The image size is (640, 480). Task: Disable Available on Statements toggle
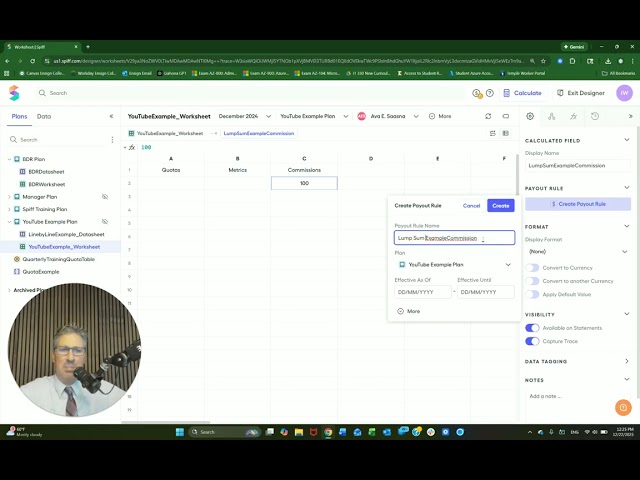point(532,328)
